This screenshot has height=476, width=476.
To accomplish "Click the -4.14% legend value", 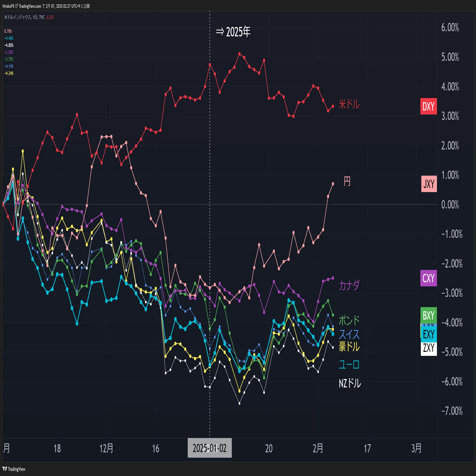I will tap(9, 66).
